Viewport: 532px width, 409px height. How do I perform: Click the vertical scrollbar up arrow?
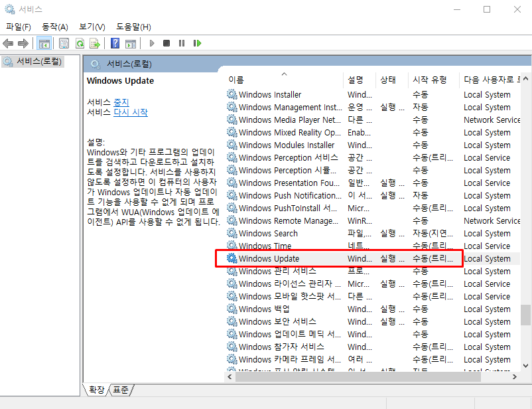click(x=525, y=79)
